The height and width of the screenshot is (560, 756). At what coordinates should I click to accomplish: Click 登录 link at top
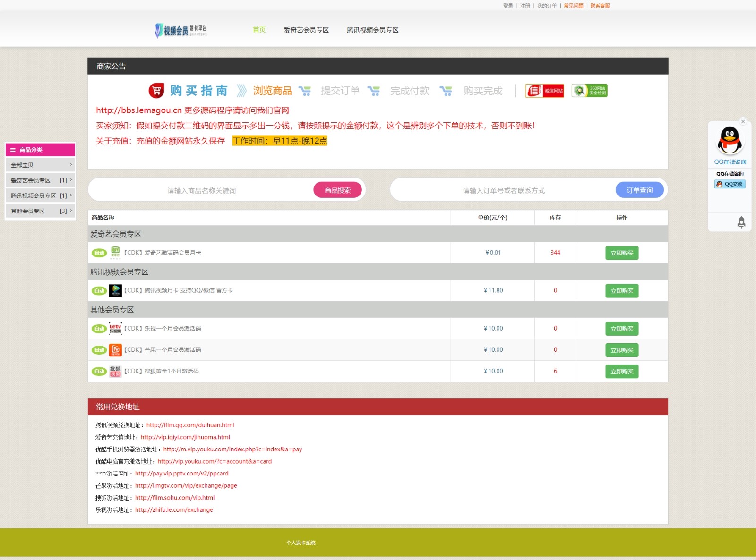pos(508,6)
